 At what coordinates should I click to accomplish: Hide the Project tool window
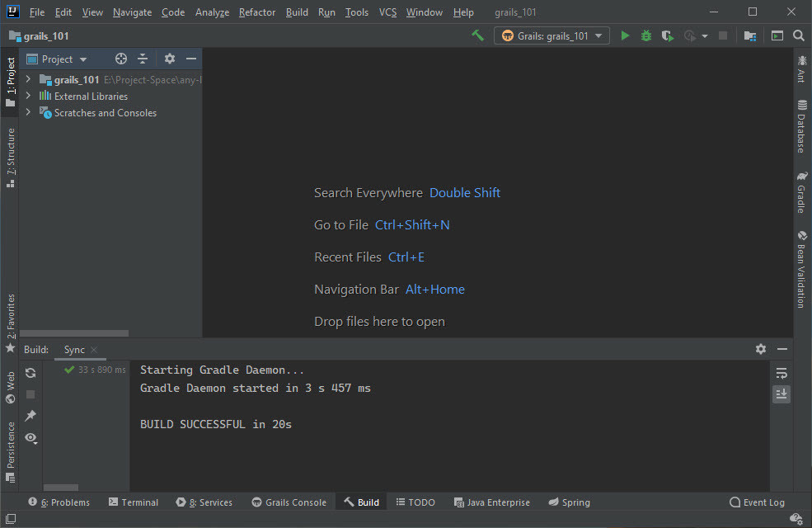click(x=191, y=59)
